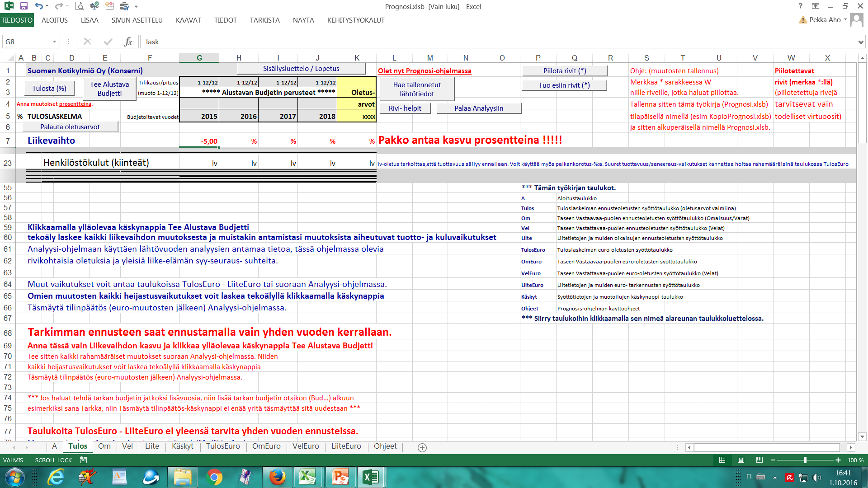
Task: Open Firefox from the taskbar
Action: (x=277, y=477)
